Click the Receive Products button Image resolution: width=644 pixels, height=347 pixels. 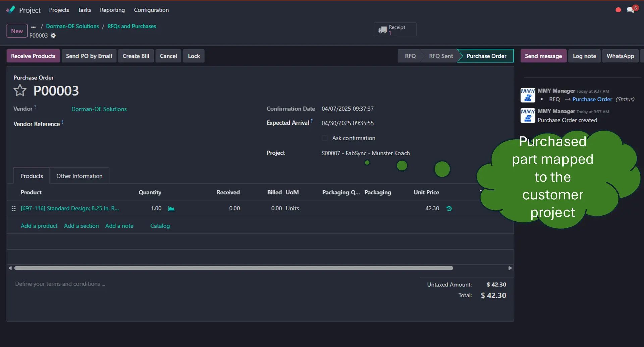(x=33, y=56)
